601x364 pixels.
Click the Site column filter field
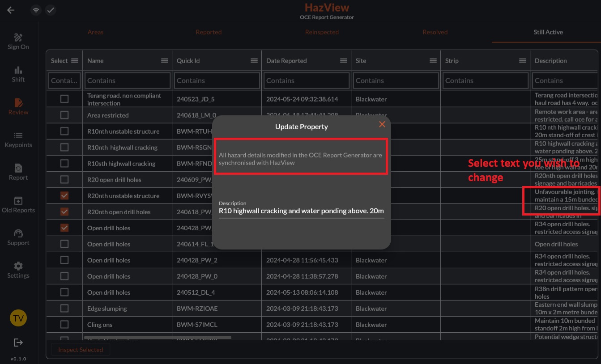396,80
